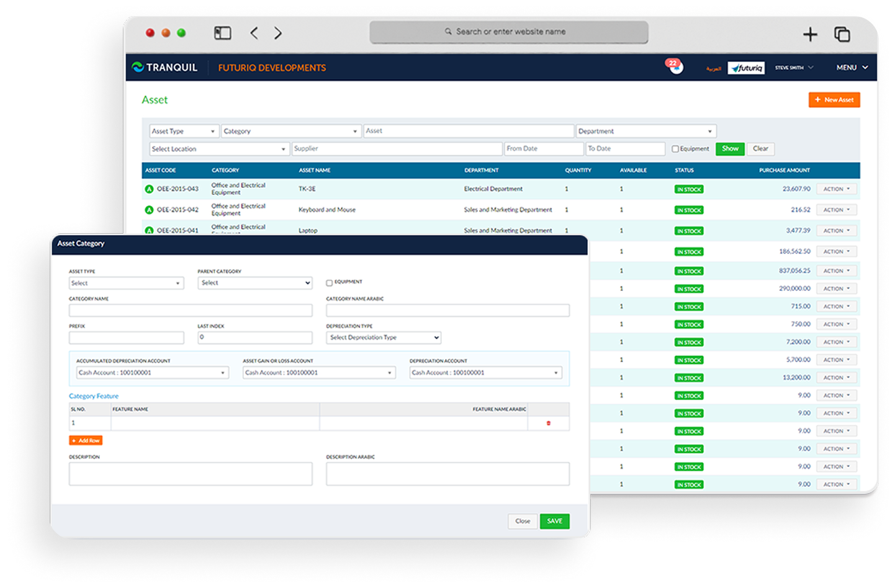The width and height of the screenshot is (895, 588).
Task: Click the browser forward arrow
Action: click(277, 33)
